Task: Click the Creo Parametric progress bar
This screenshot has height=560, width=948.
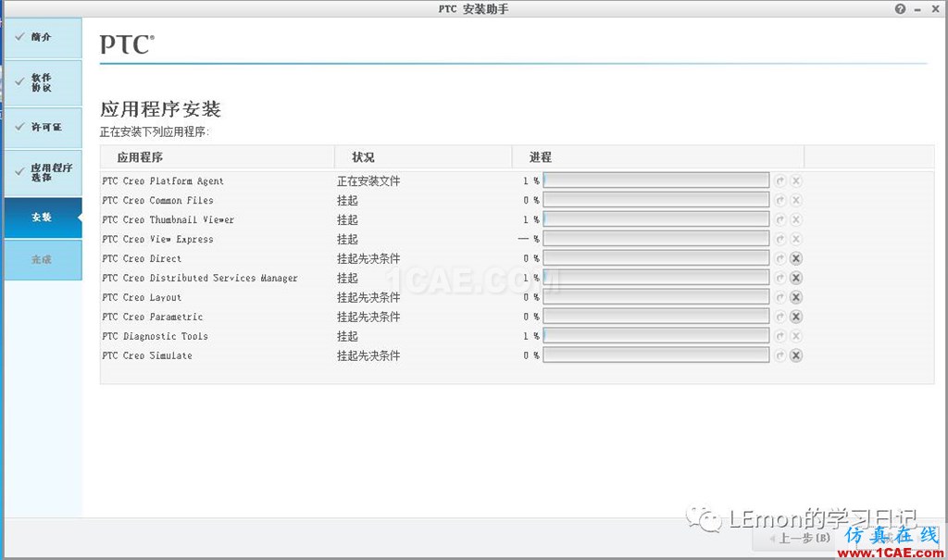Action: (x=656, y=316)
